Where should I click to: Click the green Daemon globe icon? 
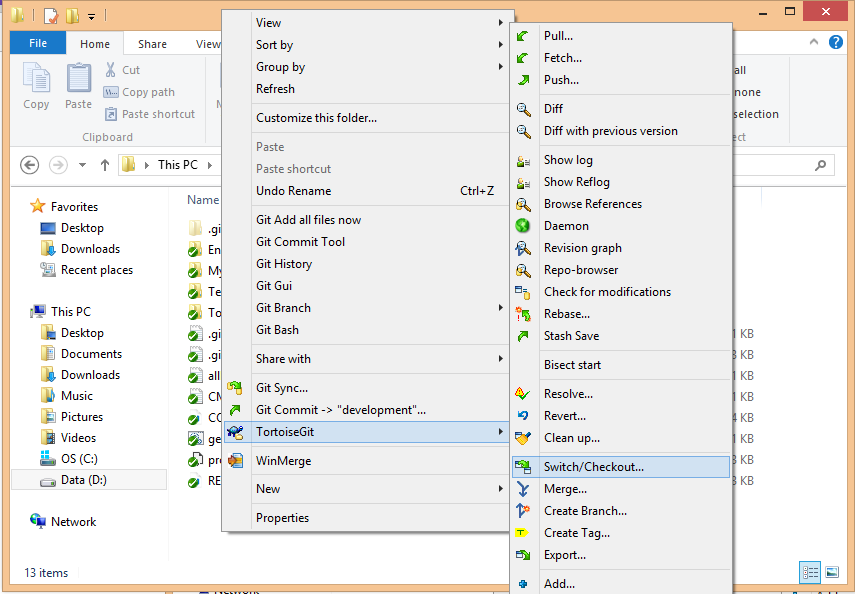(x=523, y=226)
